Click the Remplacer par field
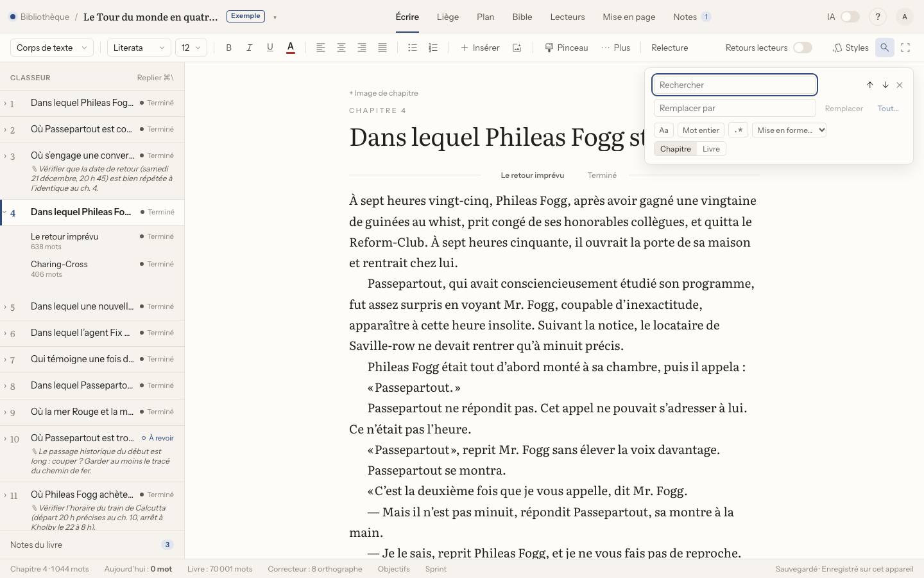This screenshot has height=578, width=924. tap(735, 109)
